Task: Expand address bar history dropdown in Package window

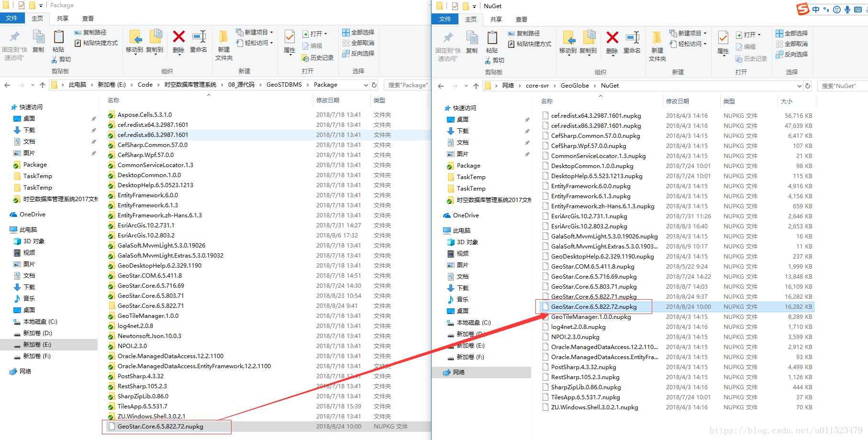Action: [x=366, y=85]
